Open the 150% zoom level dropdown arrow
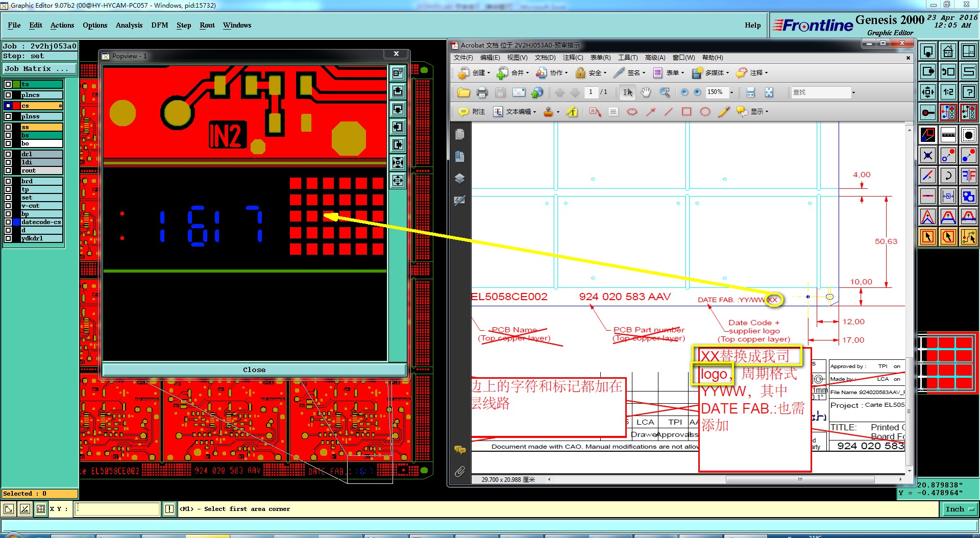This screenshot has height=538, width=980. pos(731,92)
